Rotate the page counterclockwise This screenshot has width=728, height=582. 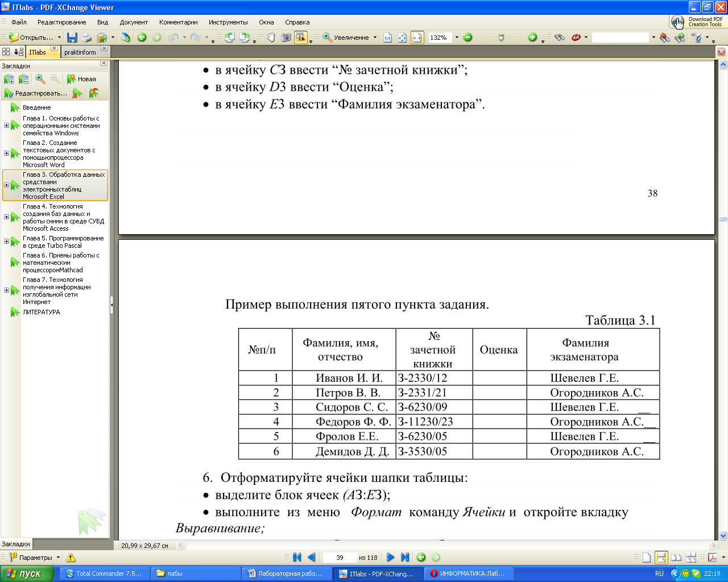click(x=230, y=38)
